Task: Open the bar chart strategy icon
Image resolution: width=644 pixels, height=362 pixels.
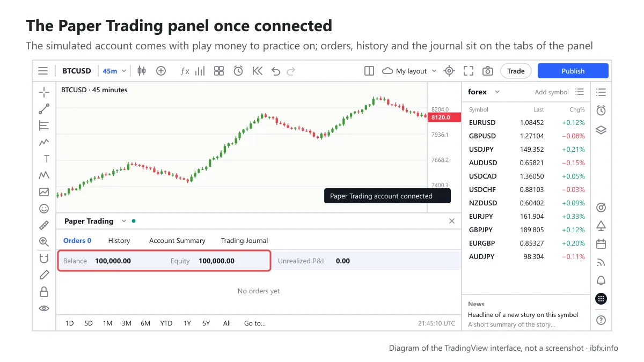Action: point(200,71)
